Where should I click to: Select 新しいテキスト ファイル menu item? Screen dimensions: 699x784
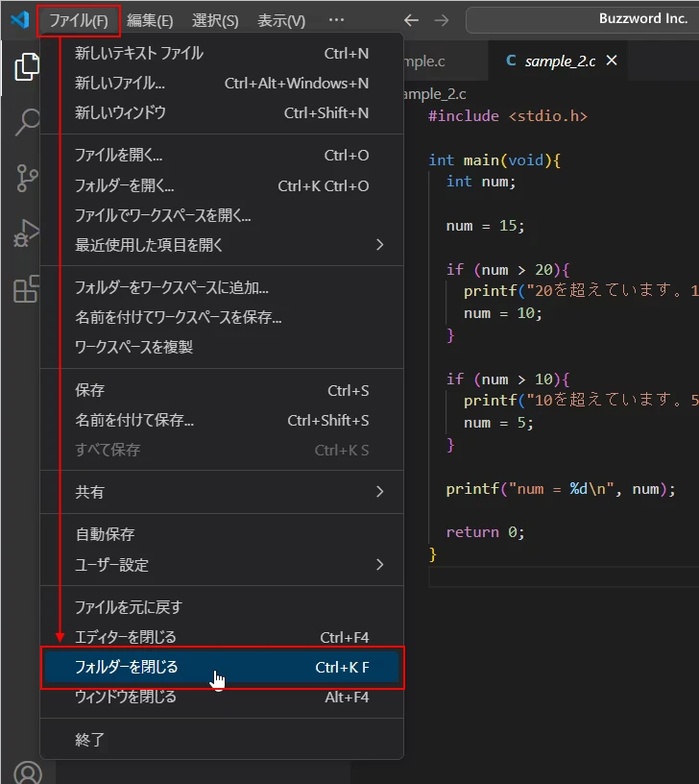click(222, 53)
